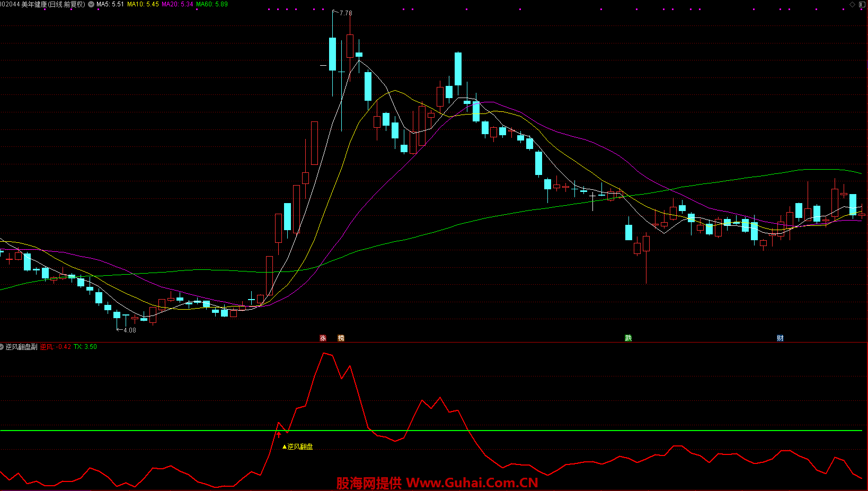Click the 财 event marker icon
The height and width of the screenshot is (491, 868).
(780, 338)
